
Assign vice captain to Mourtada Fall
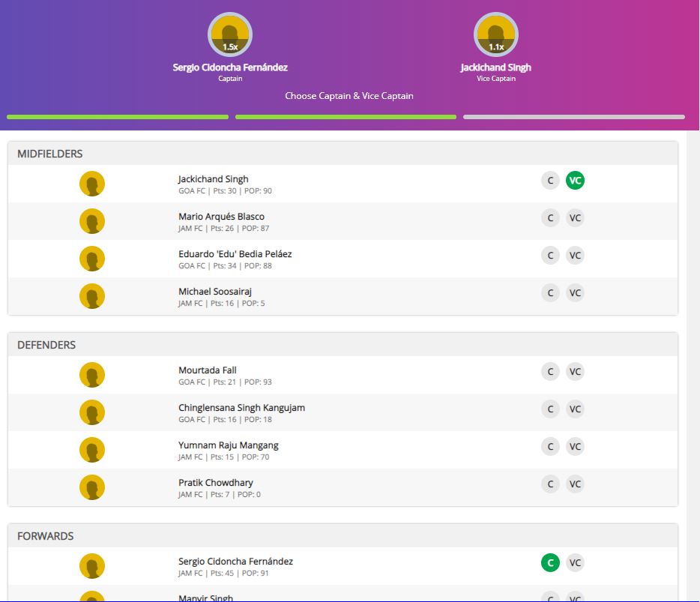(575, 372)
